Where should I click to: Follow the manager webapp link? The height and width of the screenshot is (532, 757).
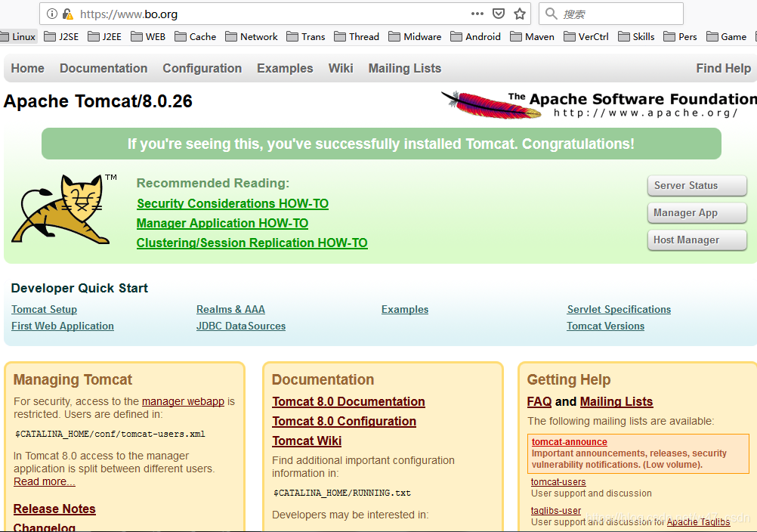183,401
